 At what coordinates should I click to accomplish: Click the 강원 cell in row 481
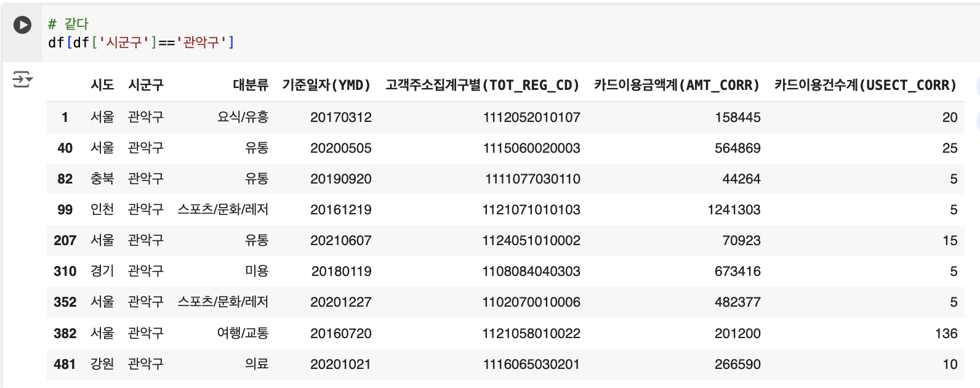click(102, 364)
